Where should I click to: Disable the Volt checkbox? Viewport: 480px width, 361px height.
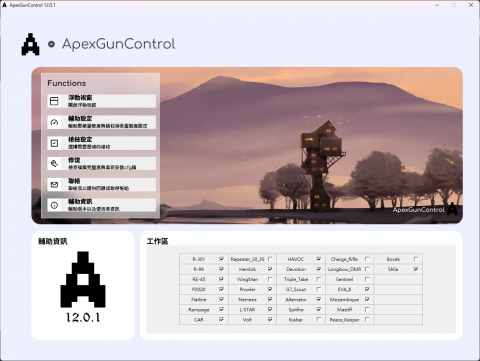pyautogui.click(x=270, y=319)
